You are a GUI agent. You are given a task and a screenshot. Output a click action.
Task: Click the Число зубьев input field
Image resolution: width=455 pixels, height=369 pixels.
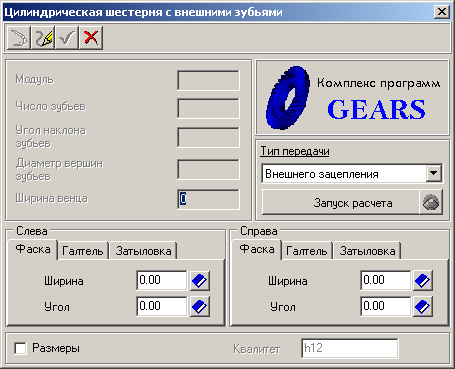click(x=208, y=108)
